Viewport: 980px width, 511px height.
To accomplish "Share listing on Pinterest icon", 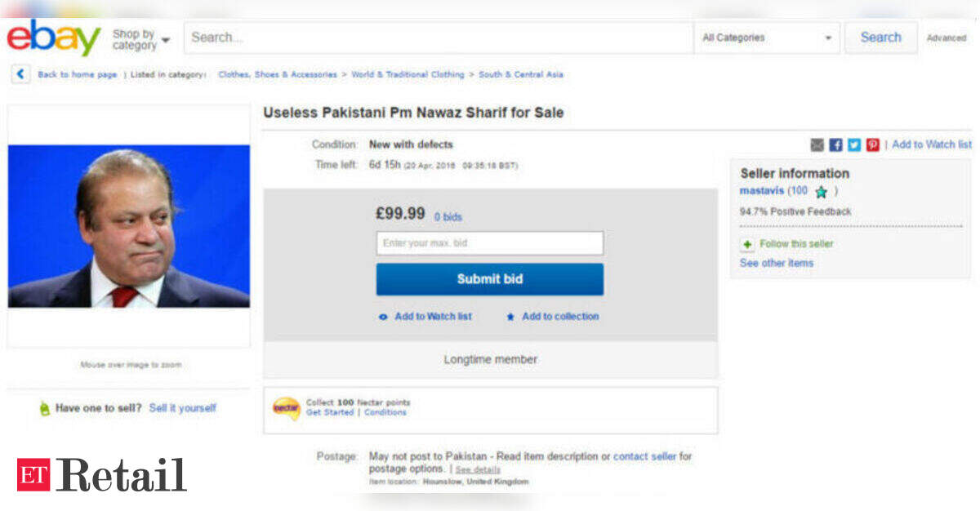I will coord(873,144).
